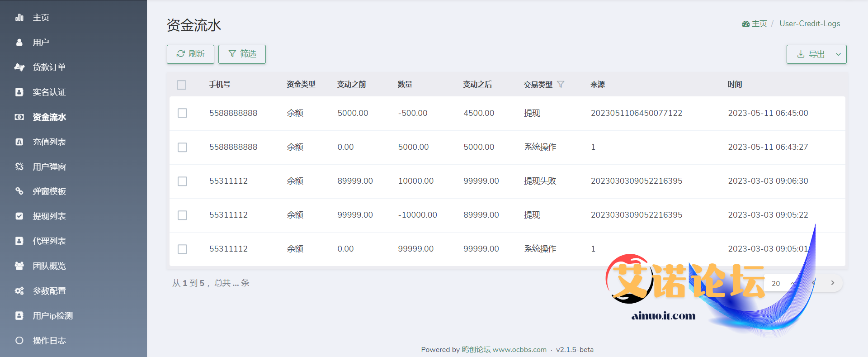Screen dimensions: 868x357
Task: Open 操作日志 text label in sidebar
Action: click(49, 341)
